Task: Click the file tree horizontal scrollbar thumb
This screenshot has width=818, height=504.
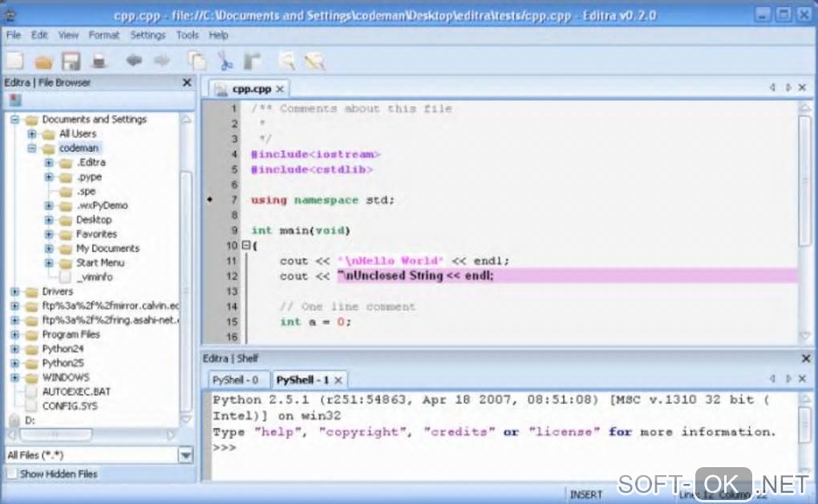Action: tap(55, 434)
